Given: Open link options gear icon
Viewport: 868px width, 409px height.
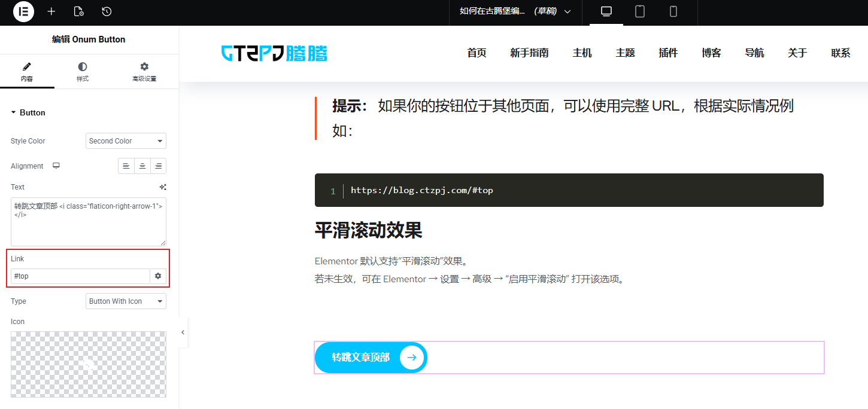Looking at the screenshot, I should click(158, 276).
